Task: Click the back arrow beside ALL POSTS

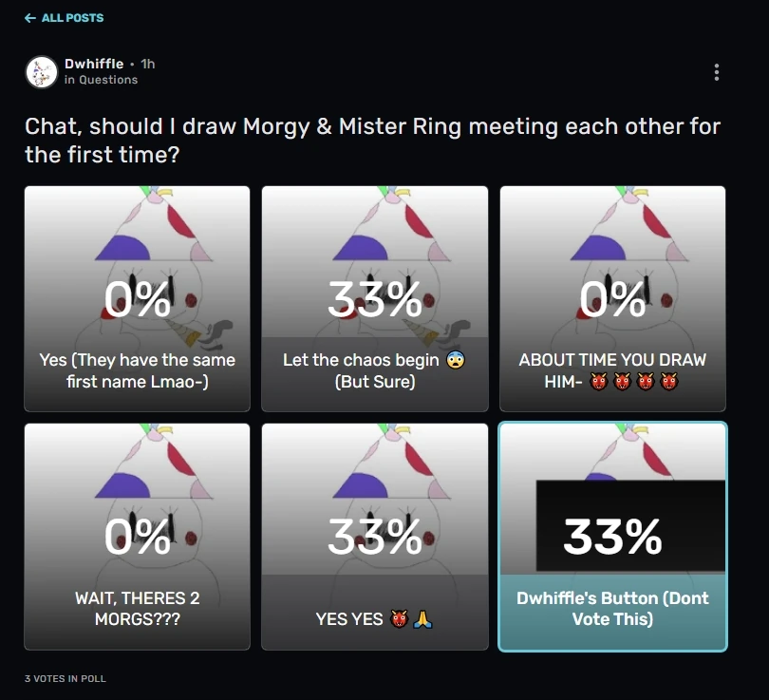Action: [x=30, y=18]
